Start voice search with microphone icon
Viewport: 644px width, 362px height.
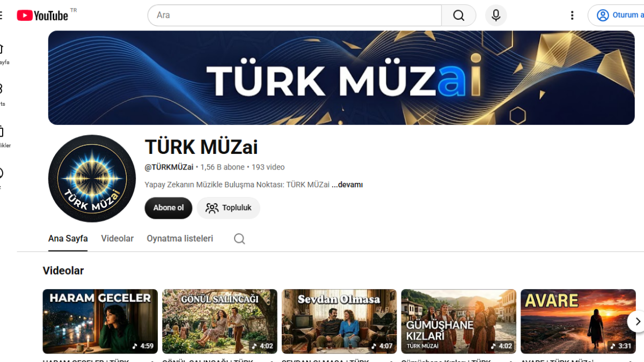[496, 16]
